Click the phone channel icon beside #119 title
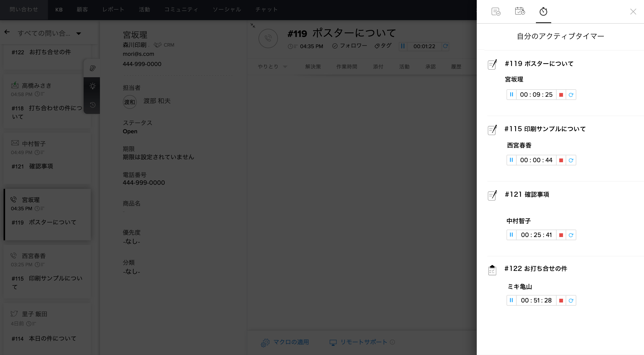The width and height of the screenshot is (644, 355). [x=268, y=38]
